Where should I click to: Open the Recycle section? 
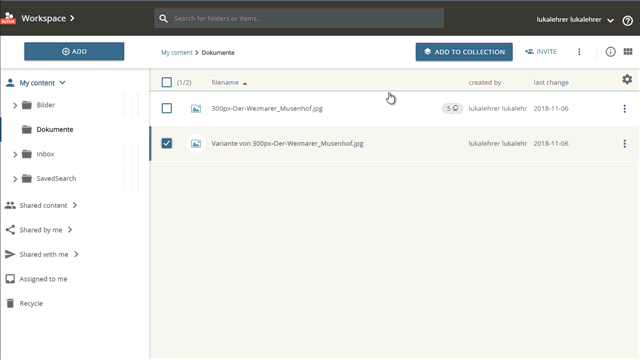click(x=31, y=303)
